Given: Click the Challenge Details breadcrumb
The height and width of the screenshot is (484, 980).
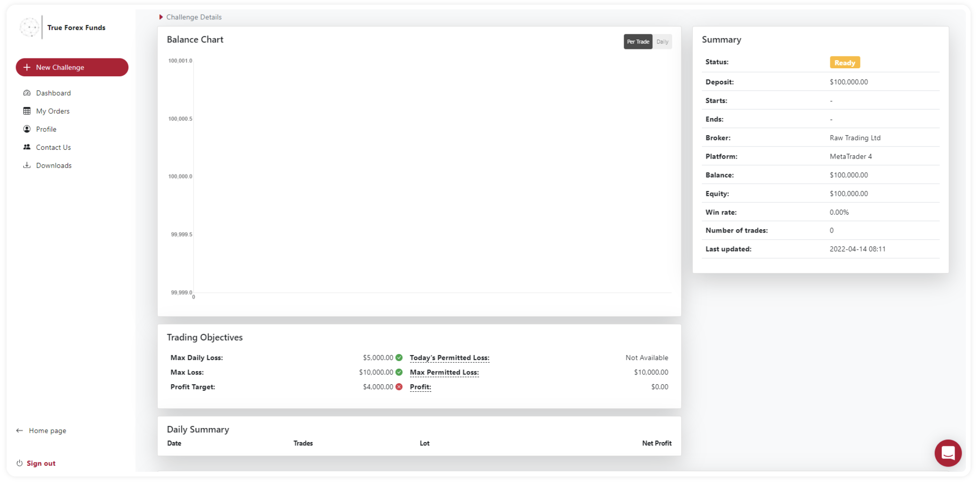Looking at the screenshot, I should click(194, 17).
